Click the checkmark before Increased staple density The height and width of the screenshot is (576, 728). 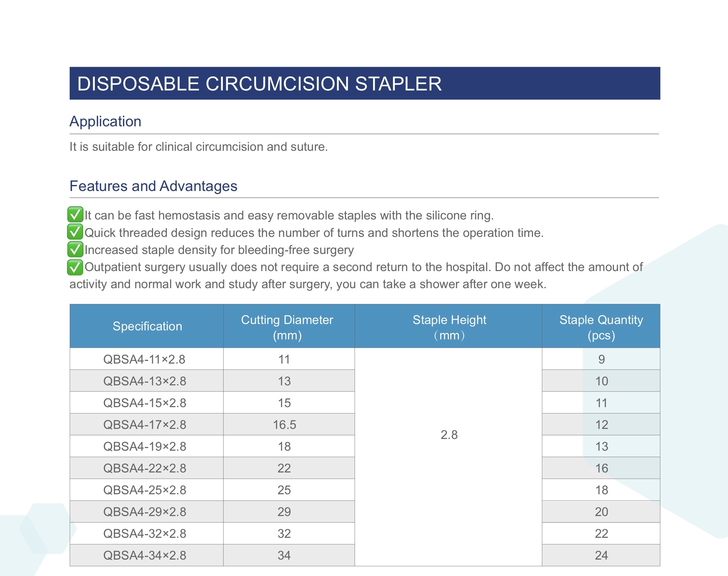(75, 250)
